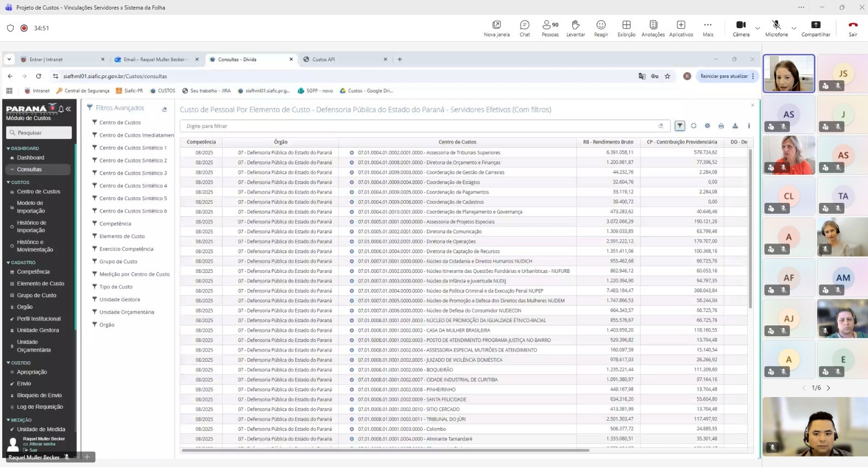This screenshot has height=467, width=868.
Task: Toggle the Câmera in meeting controls
Action: 741,28
